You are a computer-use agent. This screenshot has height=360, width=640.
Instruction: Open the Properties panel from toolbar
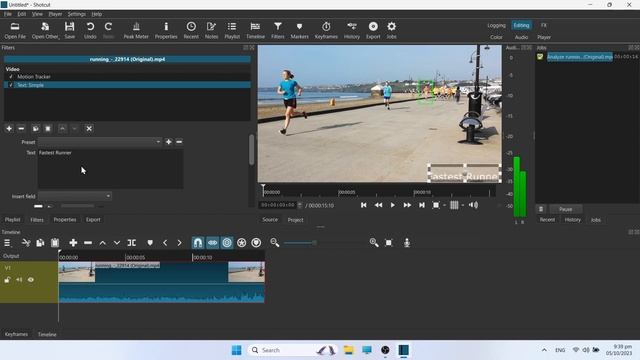point(166,31)
